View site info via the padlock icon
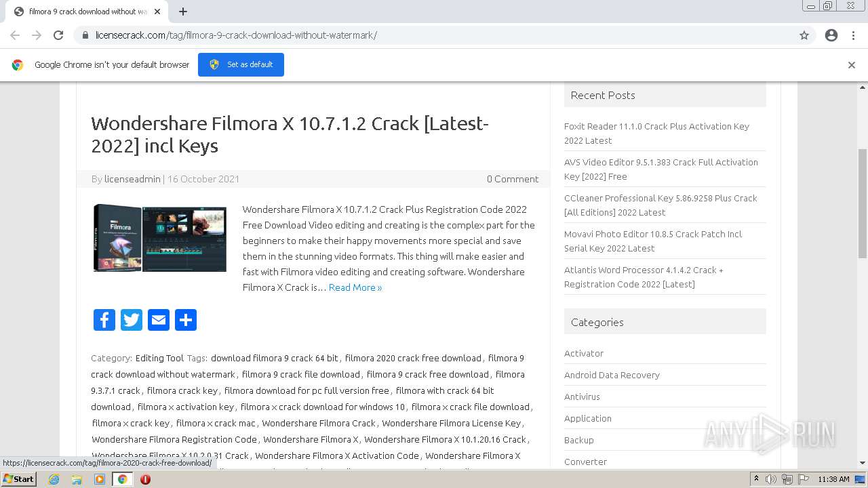This screenshot has height=488, width=868. (x=85, y=35)
